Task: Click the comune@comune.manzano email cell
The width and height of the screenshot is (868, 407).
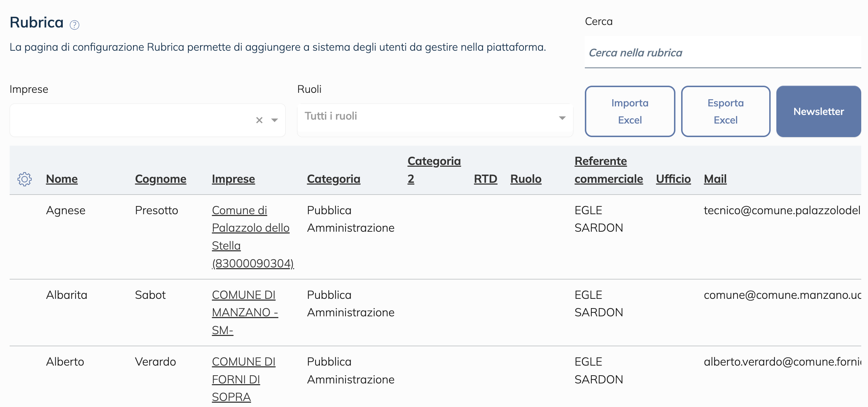Action: (782, 295)
